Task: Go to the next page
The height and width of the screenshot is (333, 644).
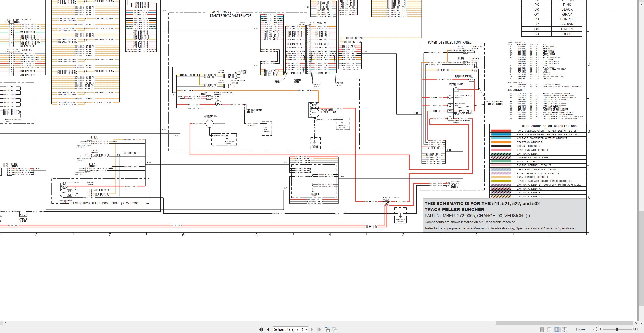Action: tap(312, 329)
